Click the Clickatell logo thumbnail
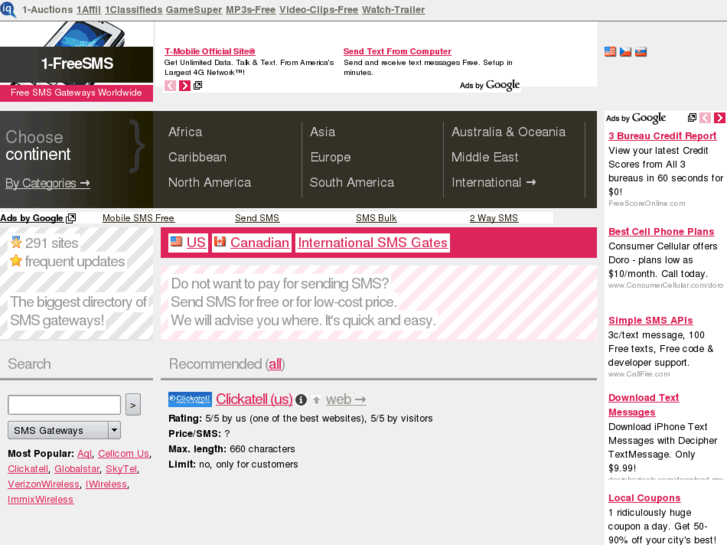Image resolution: width=727 pixels, height=545 pixels. (190, 399)
